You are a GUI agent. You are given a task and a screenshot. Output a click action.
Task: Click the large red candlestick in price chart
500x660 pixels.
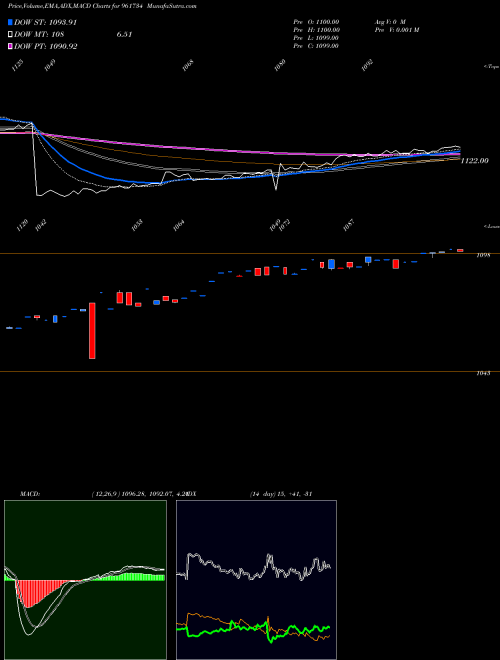(x=92, y=330)
